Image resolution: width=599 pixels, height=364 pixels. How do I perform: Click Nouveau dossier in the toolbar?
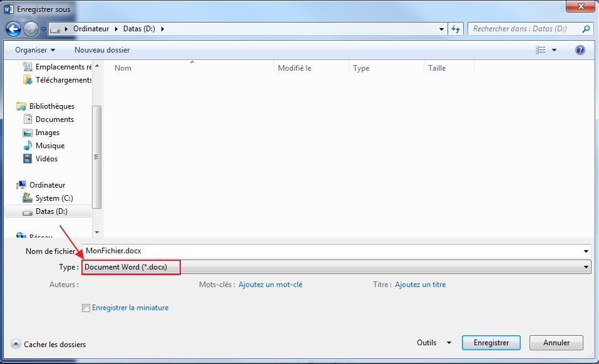point(102,50)
